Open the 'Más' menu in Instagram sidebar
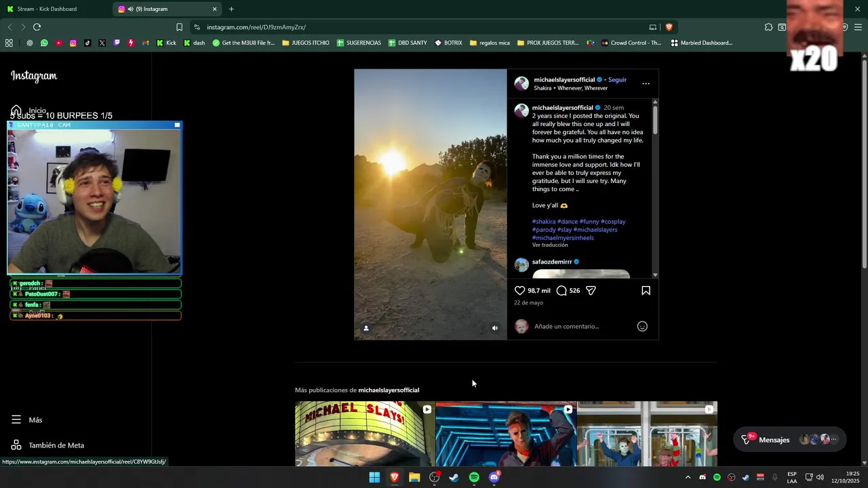 click(27, 420)
